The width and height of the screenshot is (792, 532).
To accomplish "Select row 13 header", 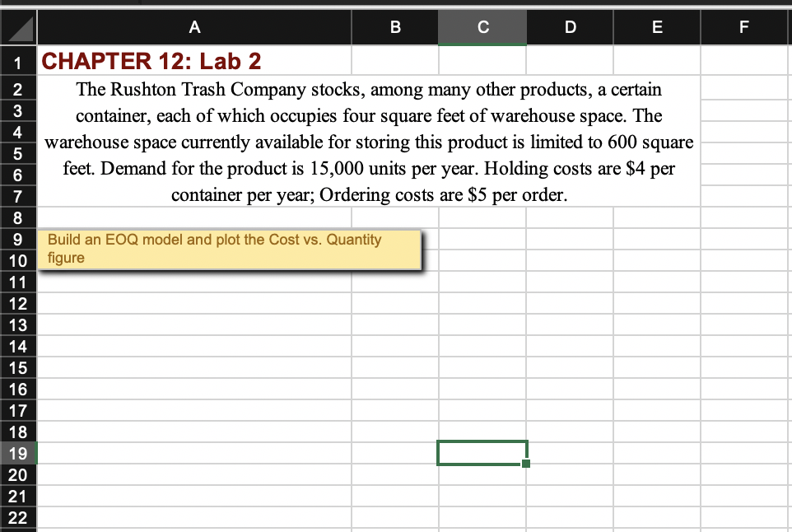I will pos(18,324).
